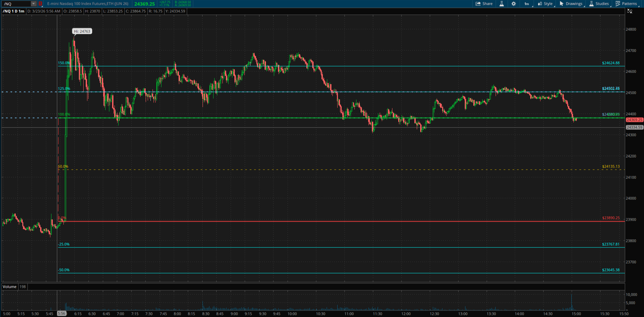Click the -25.0% Fibonacci level label
This screenshot has width=644, height=317.
pos(63,244)
